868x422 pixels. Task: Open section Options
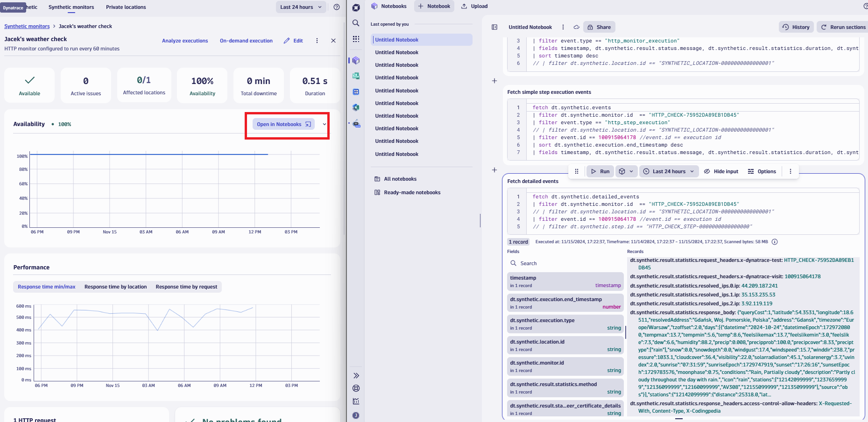(x=762, y=171)
